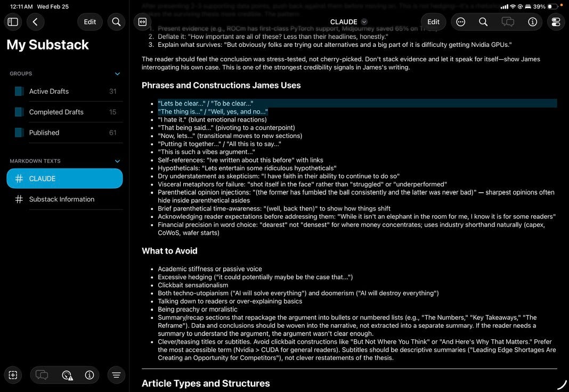Image resolution: width=569 pixels, height=392 pixels.
Task: Open the Completed Drafts group
Action: click(64, 112)
